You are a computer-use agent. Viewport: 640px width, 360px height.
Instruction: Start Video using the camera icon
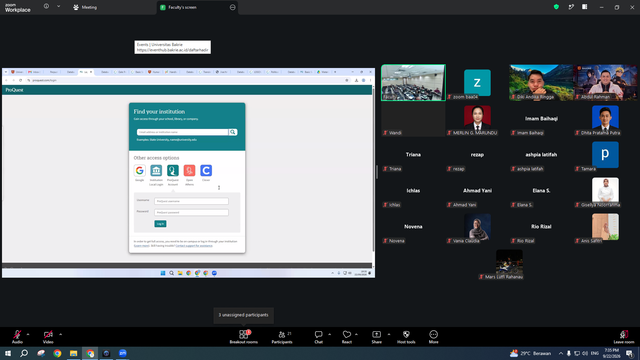(x=48, y=334)
